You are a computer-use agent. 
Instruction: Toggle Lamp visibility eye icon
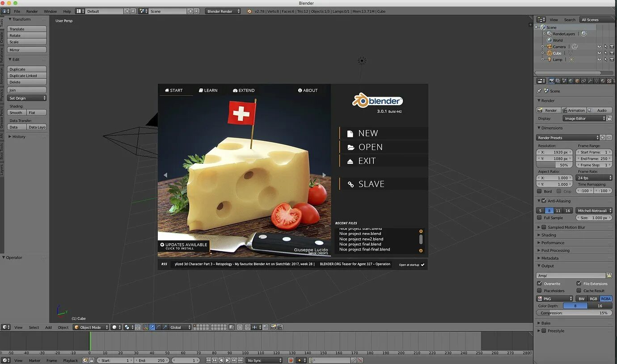[x=600, y=59]
